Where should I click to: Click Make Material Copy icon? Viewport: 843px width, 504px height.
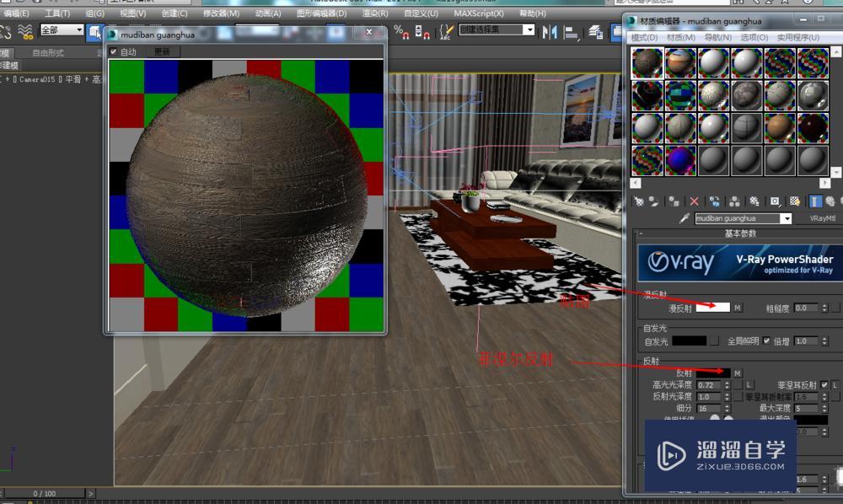click(715, 201)
